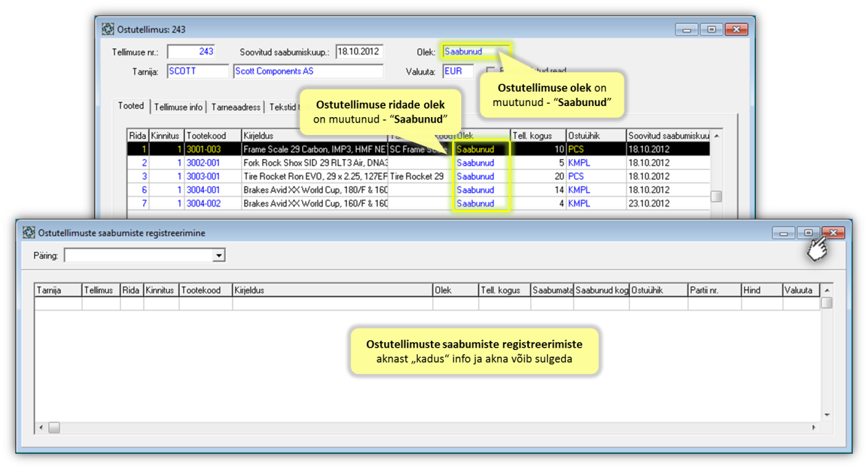Select the Tarneaadress tab
The height and width of the screenshot is (469, 868).
click(236, 107)
